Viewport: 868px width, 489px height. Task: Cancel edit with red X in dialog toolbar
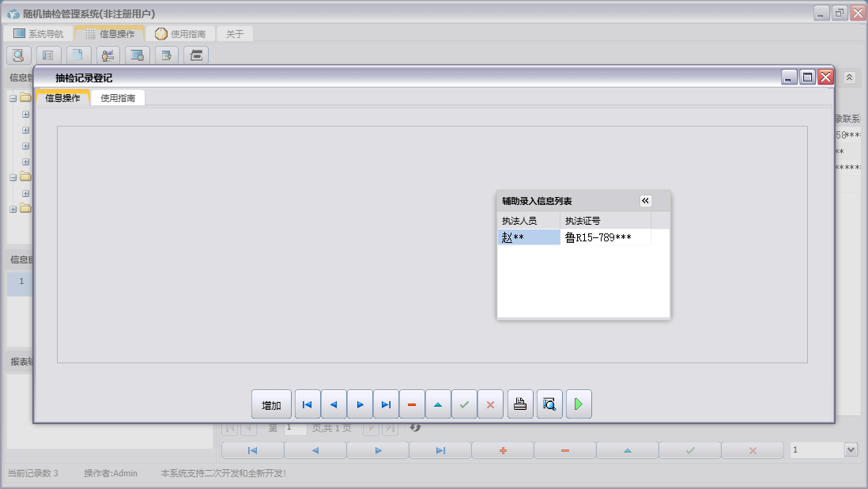[x=490, y=404]
